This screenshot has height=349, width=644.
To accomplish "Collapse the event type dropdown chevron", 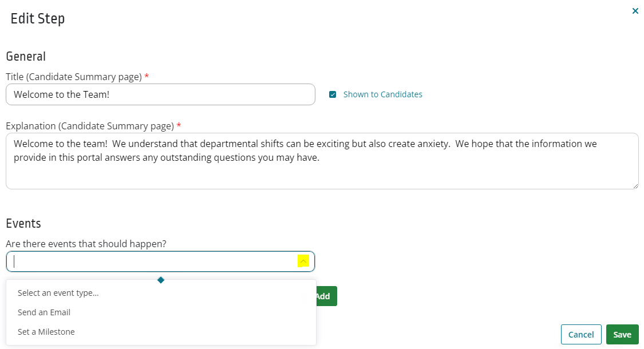I will pyautogui.click(x=303, y=261).
